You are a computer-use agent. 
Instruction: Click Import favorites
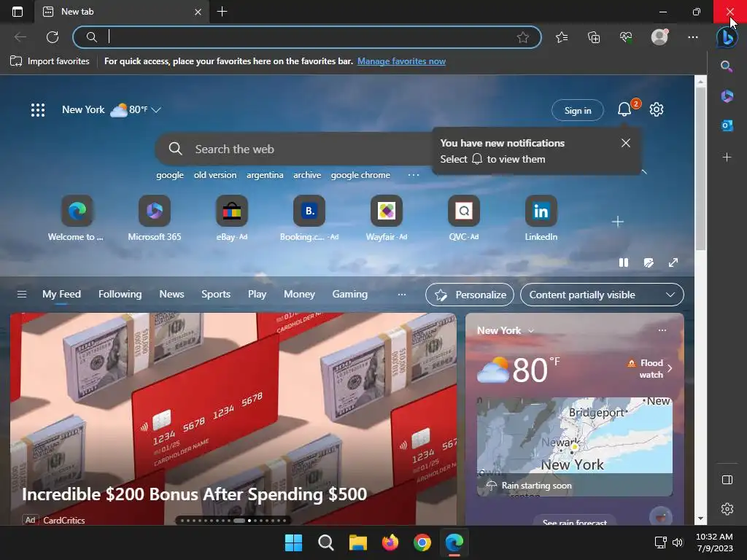(x=50, y=61)
